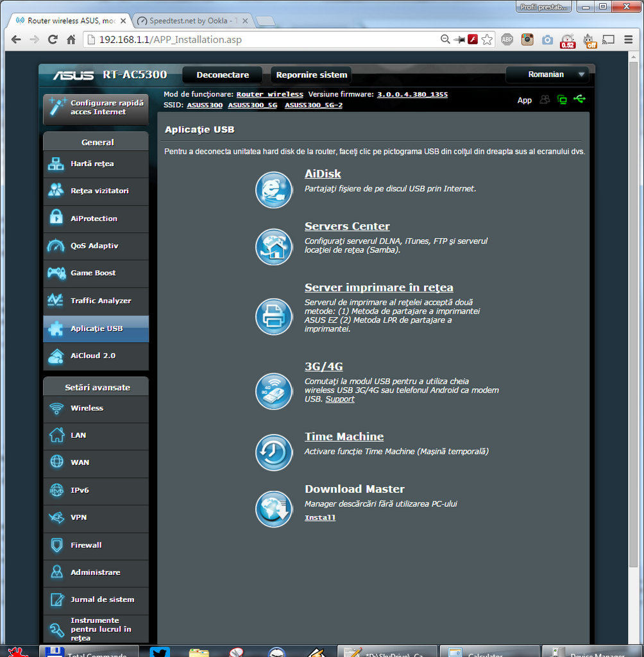Viewport: 644px width, 657px height.
Task: Click the 3G/4G USB modem icon
Action: point(274,391)
